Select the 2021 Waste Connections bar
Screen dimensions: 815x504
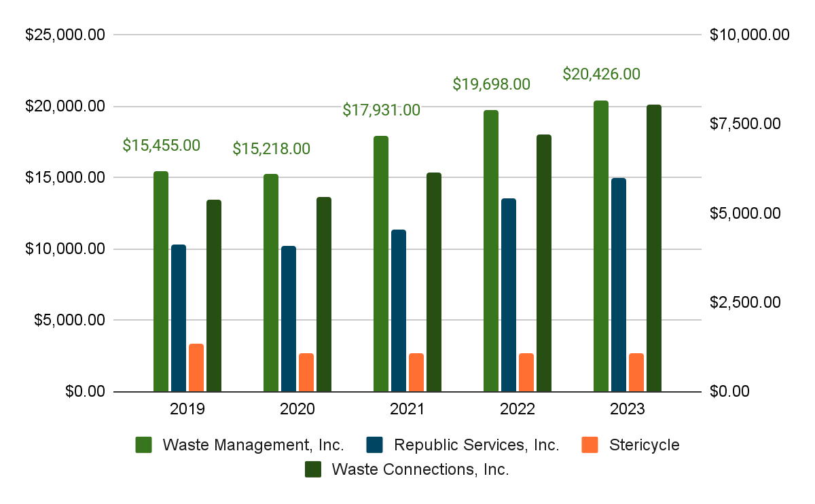pyautogui.click(x=434, y=282)
